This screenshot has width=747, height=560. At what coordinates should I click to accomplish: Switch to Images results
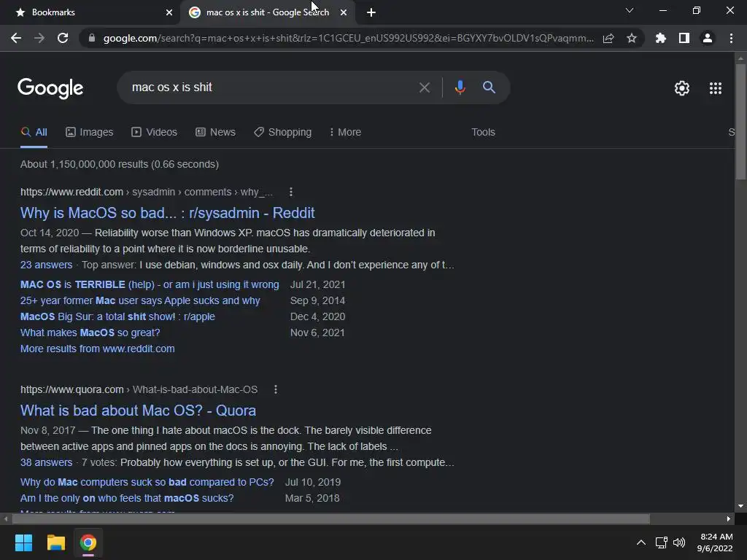point(90,133)
